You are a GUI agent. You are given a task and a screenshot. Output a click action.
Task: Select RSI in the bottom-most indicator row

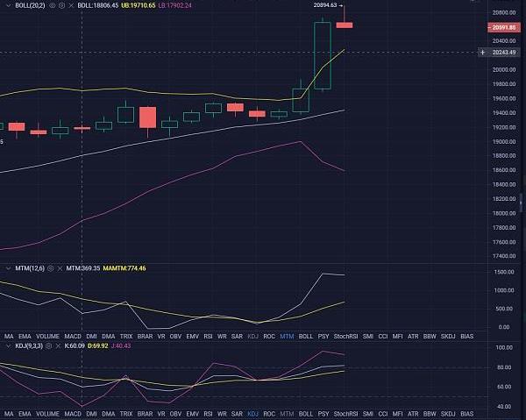pos(208,412)
